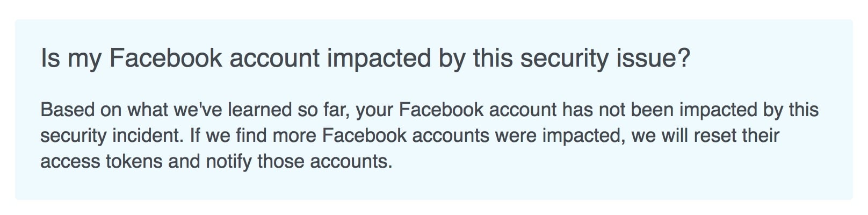Click "your Facebook account" in the paragraph

click(457, 110)
